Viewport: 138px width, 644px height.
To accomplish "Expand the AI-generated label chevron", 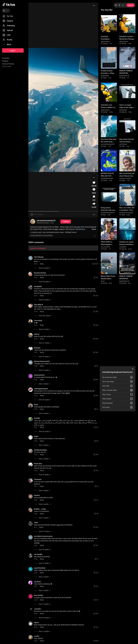I will pos(95,235).
